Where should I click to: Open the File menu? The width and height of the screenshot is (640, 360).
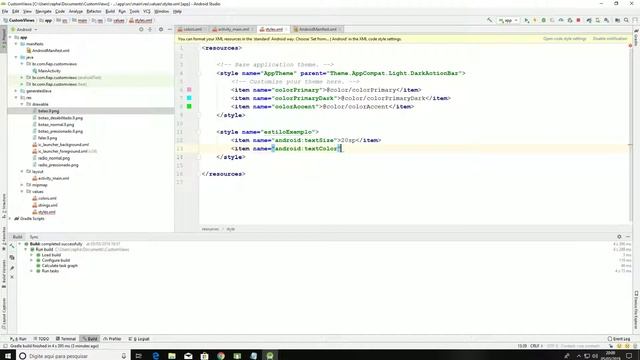[x=5, y=11]
